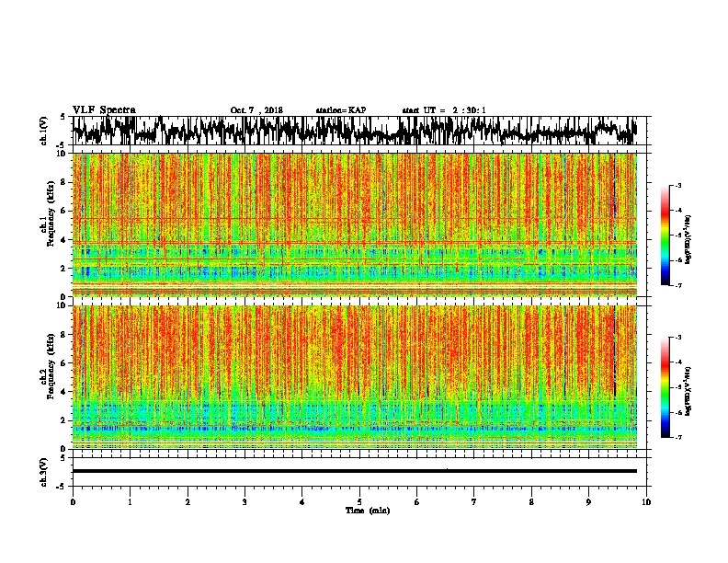Click the "0" tick on the time axis
Viewport: 728px width, 563px height.
73,502
